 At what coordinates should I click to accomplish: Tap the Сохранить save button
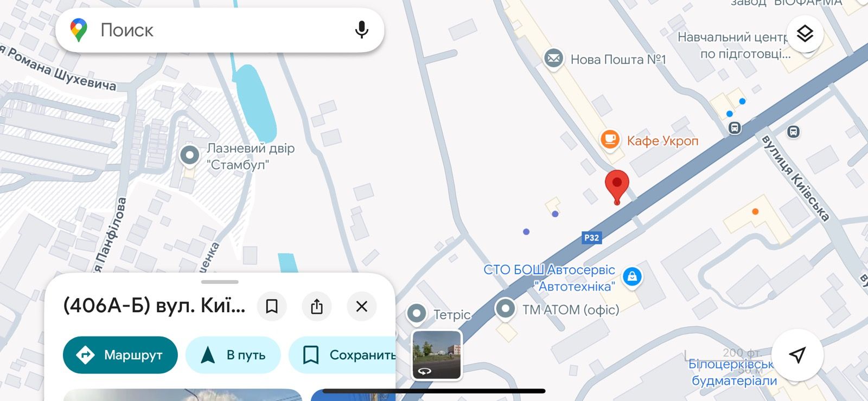pyautogui.click(x=343, y=355)
